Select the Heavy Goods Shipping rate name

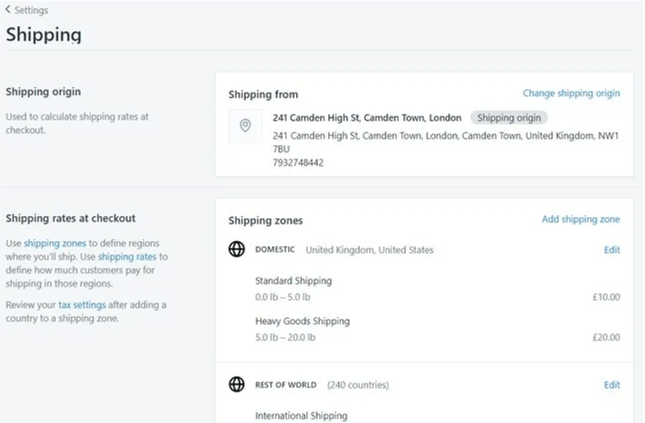pos(302,321)
